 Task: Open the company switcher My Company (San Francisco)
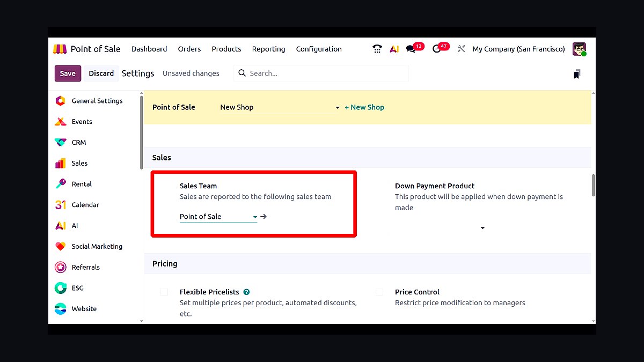pos(518,49)
